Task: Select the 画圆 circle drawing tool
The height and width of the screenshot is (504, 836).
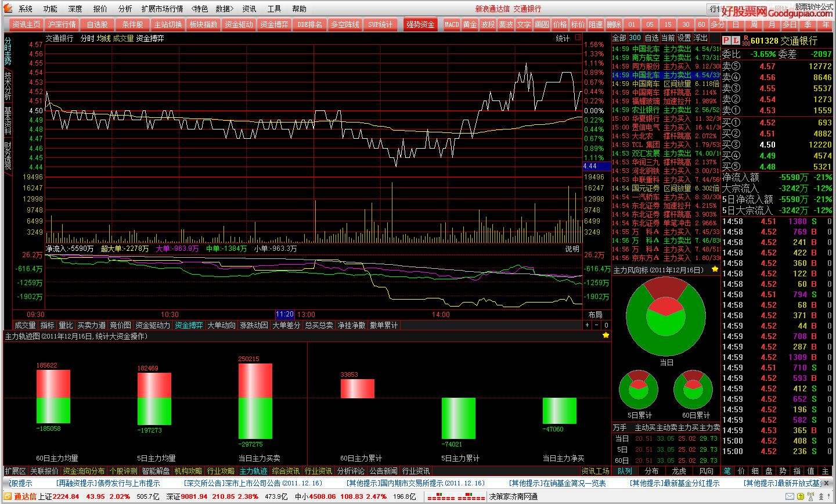Action: click(x=542, y=24)
